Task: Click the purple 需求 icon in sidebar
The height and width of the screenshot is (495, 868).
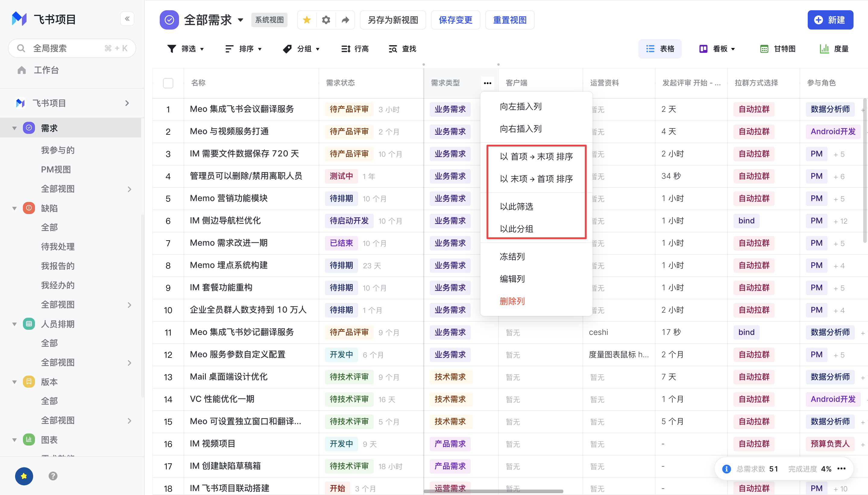Action: point(29,128)
